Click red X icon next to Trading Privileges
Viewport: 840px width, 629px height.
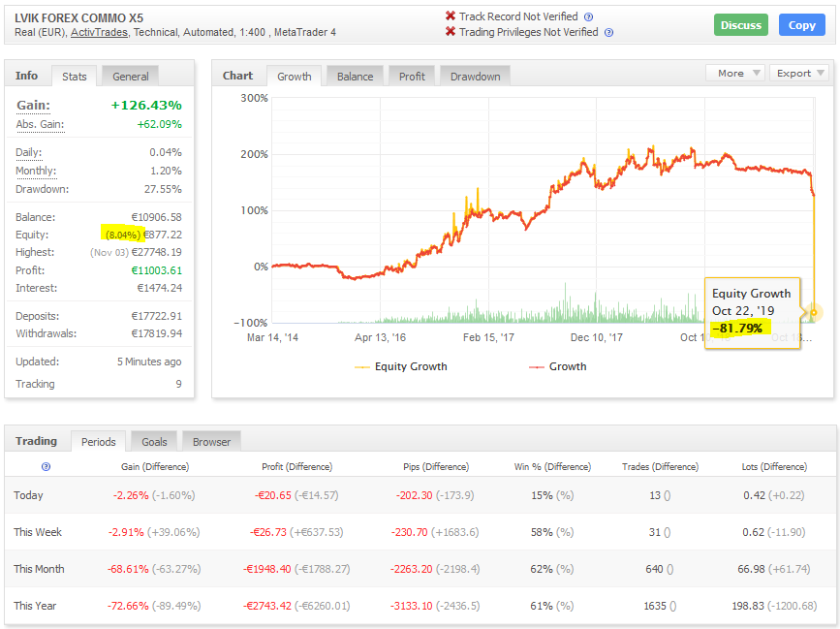pyautogui.click(x=451, y=32)
